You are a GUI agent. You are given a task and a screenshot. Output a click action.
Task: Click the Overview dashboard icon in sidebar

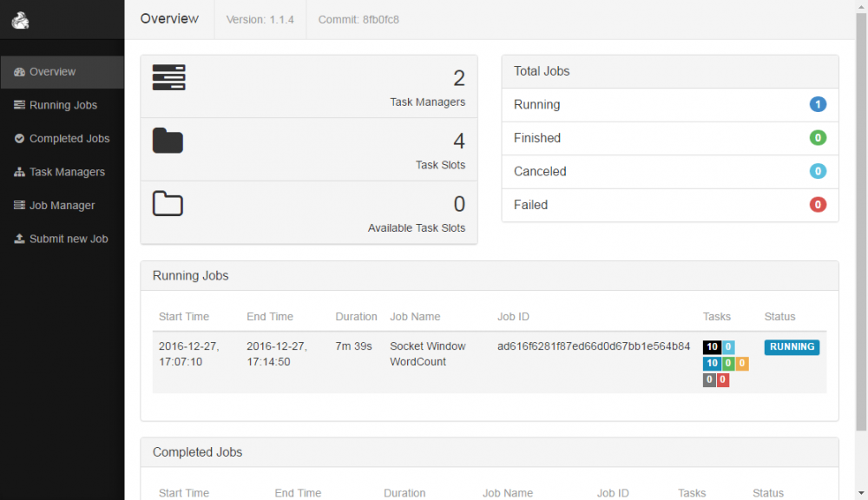tap(20, 72)
